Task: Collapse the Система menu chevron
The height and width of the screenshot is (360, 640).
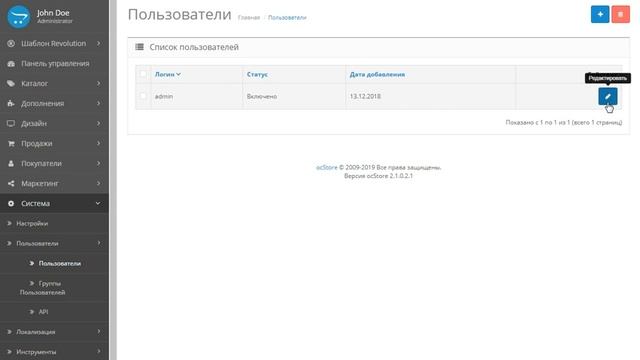Action: tap(98, 203)
